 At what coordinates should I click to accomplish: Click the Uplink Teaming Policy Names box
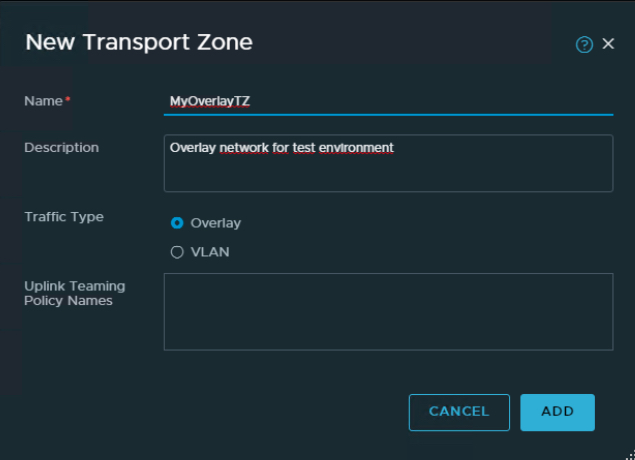tap(388, 312)
